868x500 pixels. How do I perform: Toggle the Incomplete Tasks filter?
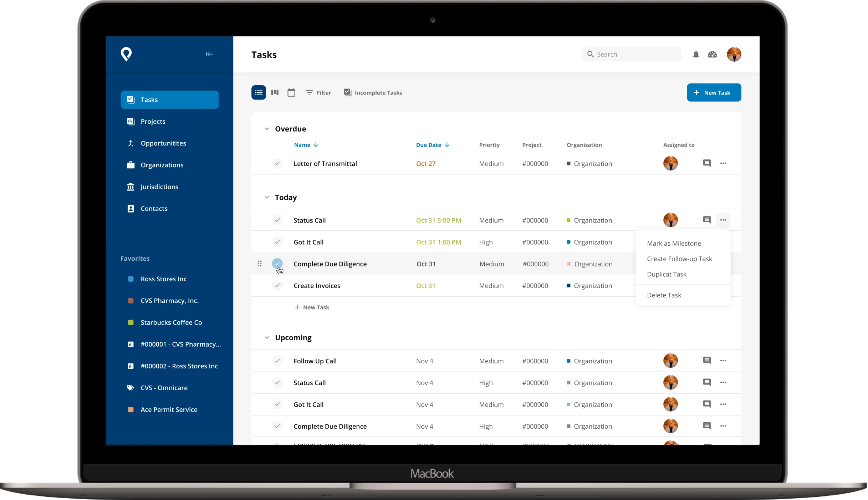tap(373, 92)
